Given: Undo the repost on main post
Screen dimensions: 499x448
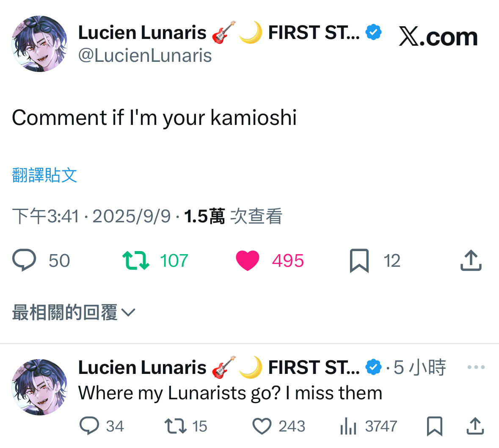Looking at the screenshot, I should tap(135, 260).
